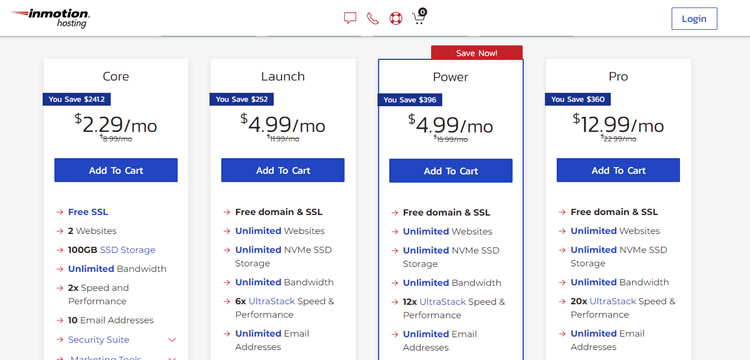Click the $12.99/mo price

pyautogui.click(x=618, y=124)
